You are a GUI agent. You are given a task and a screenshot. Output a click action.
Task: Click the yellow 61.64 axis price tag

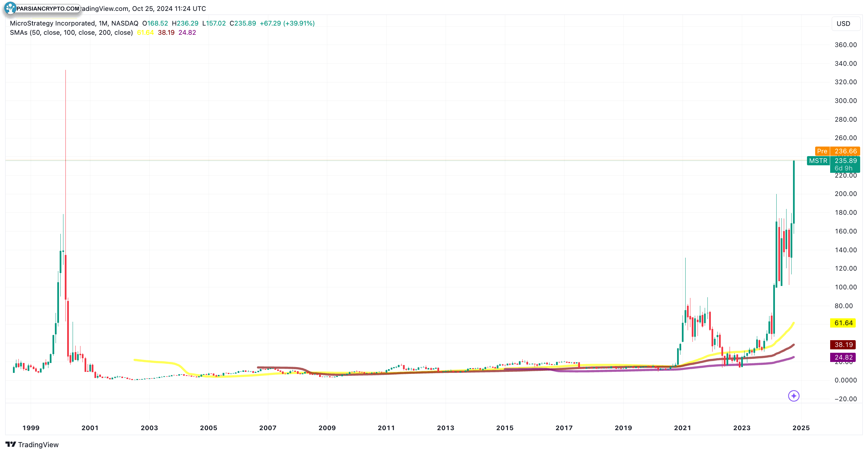point(843,323)
